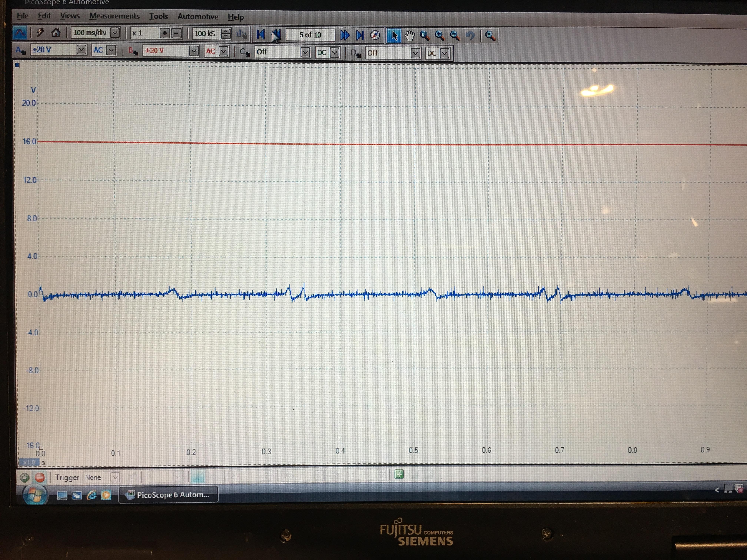Screen dimensions: 747x560
Task: Open Channel C DC coupling dropdown
Action: pyautogui.click(x=335, y=53)
